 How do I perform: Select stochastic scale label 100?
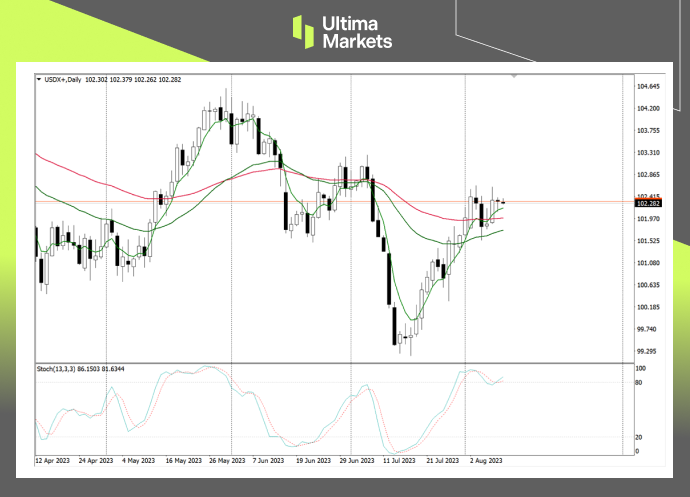point(641,368)
